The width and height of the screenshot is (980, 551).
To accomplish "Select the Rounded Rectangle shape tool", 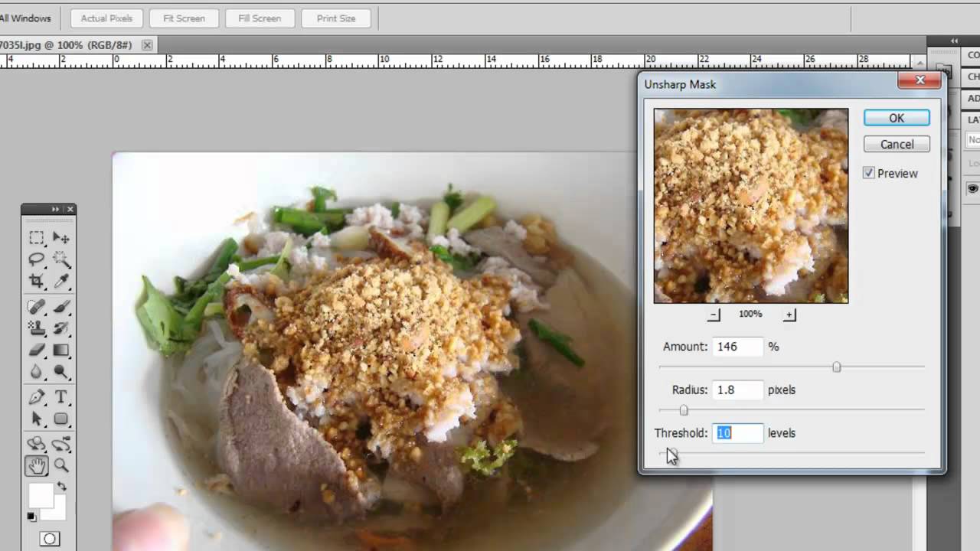I will click(x=61, y=419).
